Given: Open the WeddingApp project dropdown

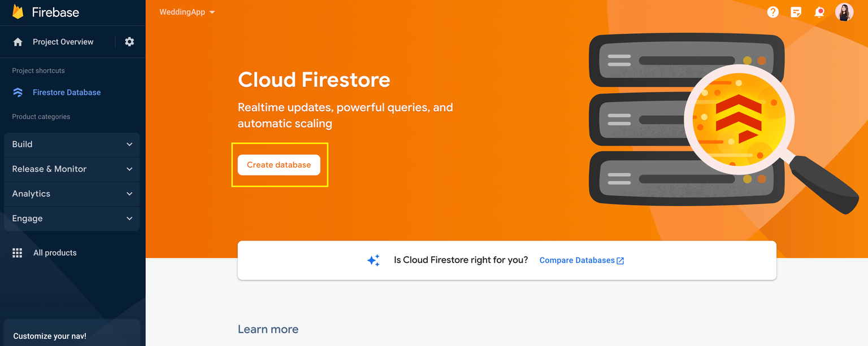Looking at the screenshot, I should [187, 12].
